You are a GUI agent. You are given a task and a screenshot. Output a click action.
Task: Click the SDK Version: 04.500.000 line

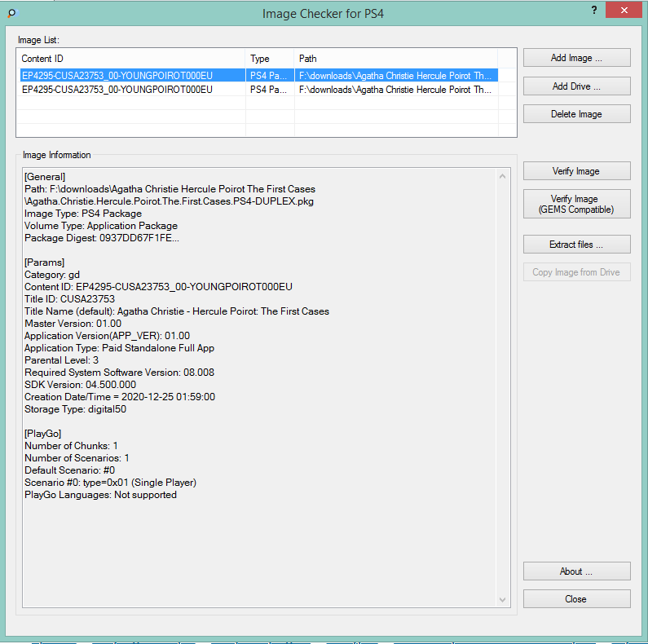coord(80,385)
